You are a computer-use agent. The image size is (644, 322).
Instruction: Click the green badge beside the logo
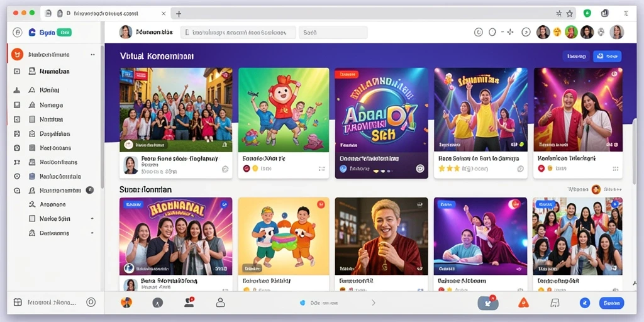(x=64, y=33)
